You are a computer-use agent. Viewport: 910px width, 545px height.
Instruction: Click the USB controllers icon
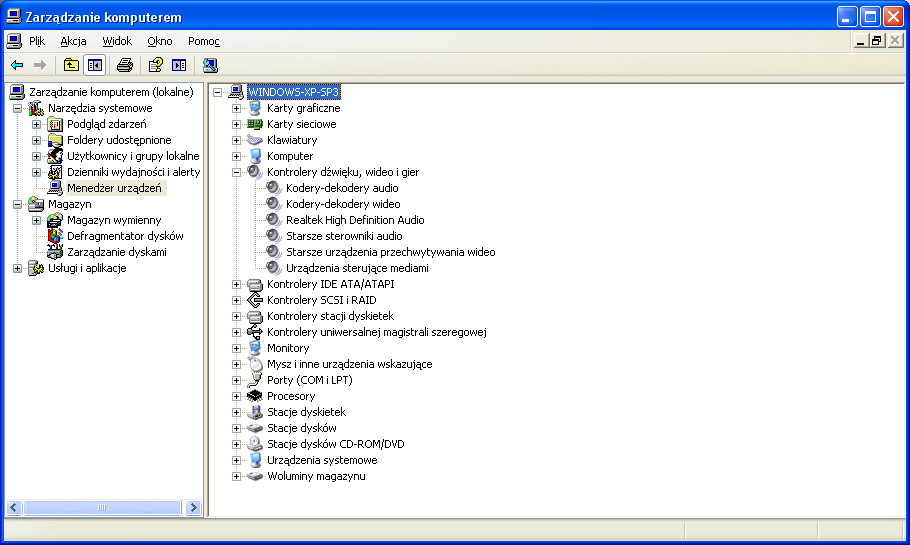[x=255, y=332]
